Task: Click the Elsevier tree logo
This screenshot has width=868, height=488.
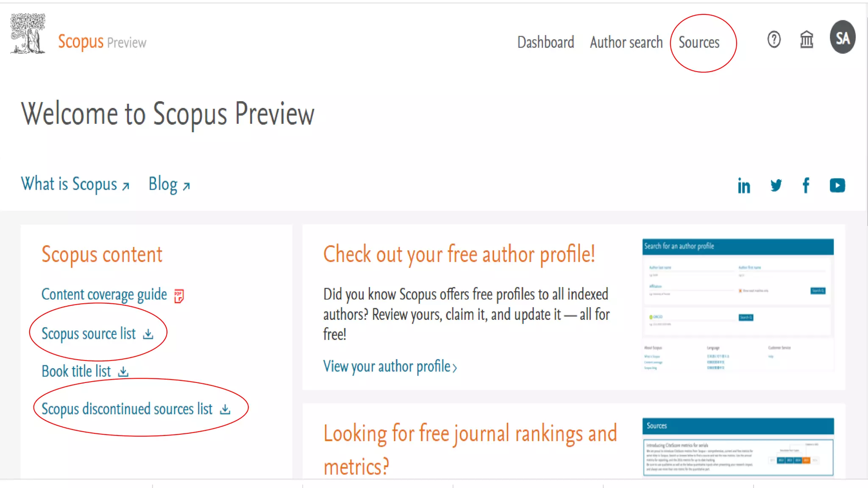Action: [28, 34]
